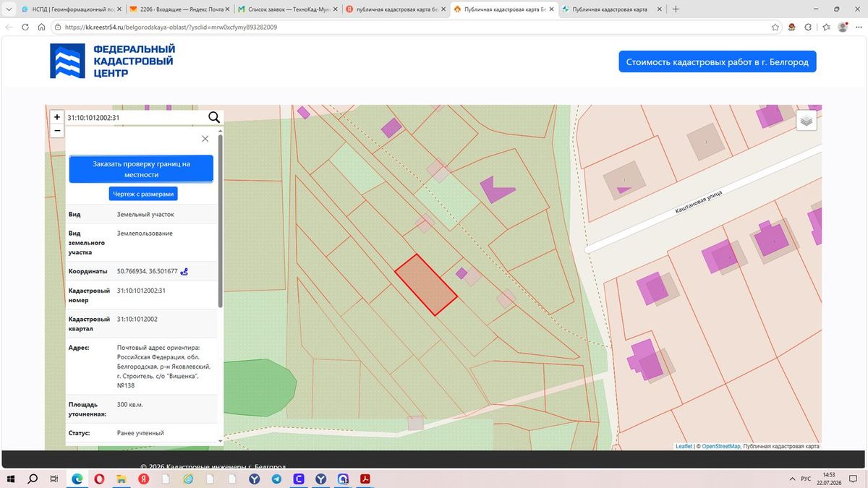Open the map layers control
This screenshot has width=868, height=488.
(x=807, y=121)
